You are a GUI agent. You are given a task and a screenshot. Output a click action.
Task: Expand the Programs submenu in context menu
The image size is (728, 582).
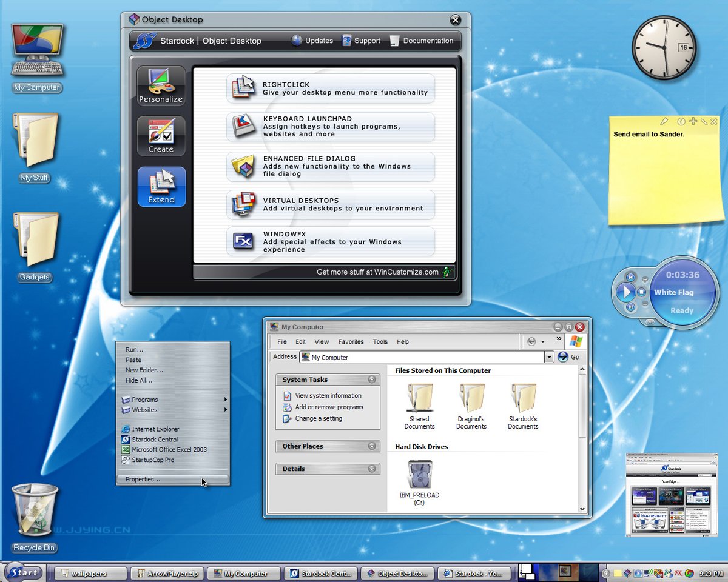[x=173, y=400]
